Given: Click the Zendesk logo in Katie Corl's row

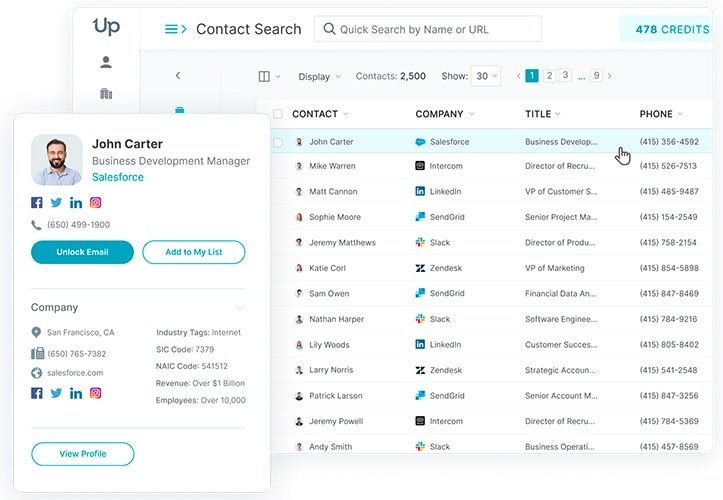Looking at the screenshot, I should 420,268.
